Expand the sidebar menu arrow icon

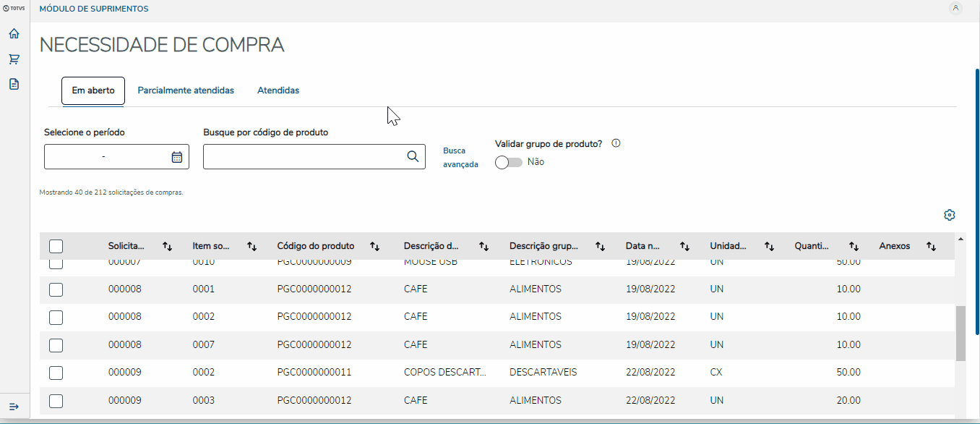click(x=14, y=407)
